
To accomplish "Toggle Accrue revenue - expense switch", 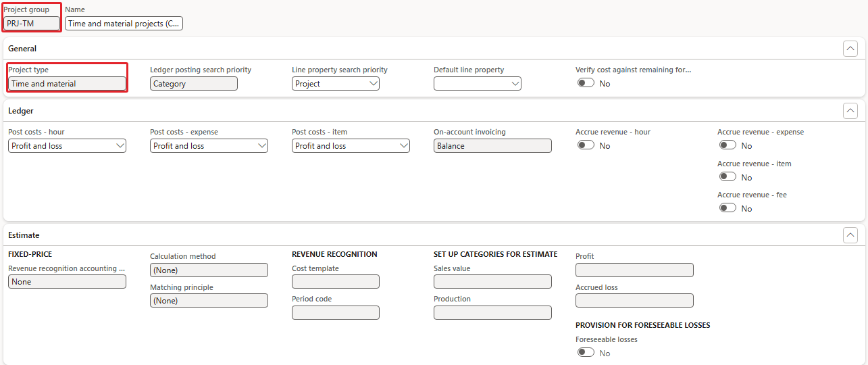I will (727, 145).
